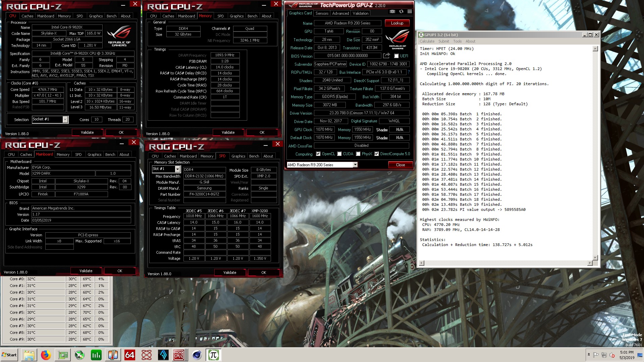Open GPU-Z hamburger menu

[x=410, y=11]
